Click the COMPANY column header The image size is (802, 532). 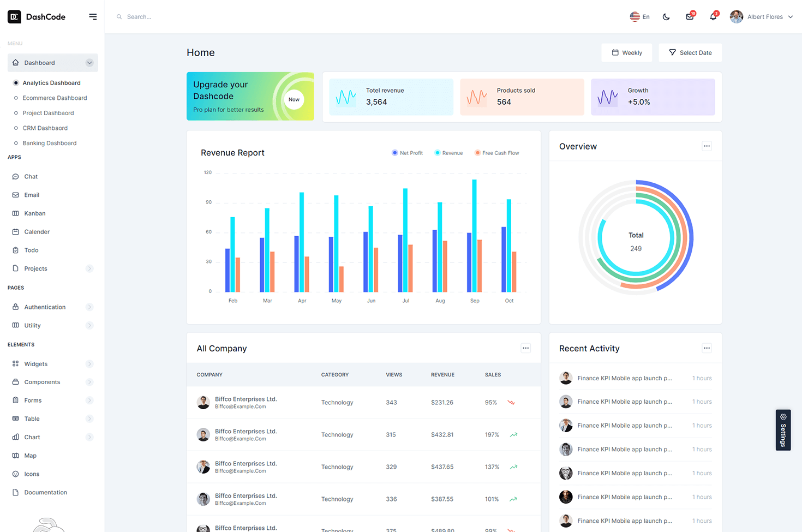(x=210, y=375)
